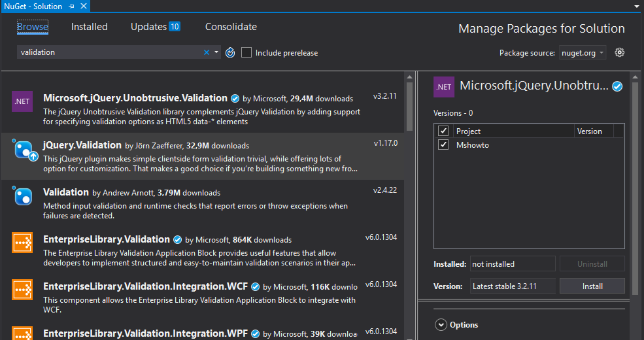Click Microsoft.jQuery.Unobtrusive.Validation .NET package icon
644x340 pixels.
point(22,101)
